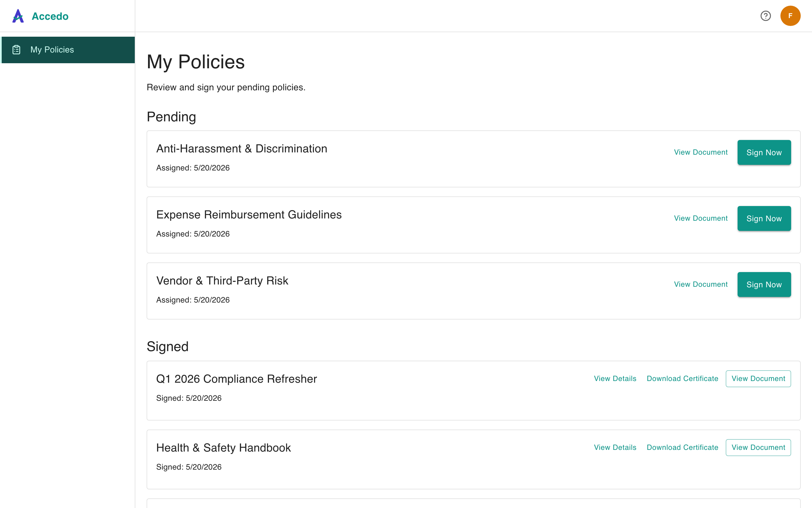
Task: Click the Health & Safety Handbook title
Action: pyautogui.click(x=224, y=448)
